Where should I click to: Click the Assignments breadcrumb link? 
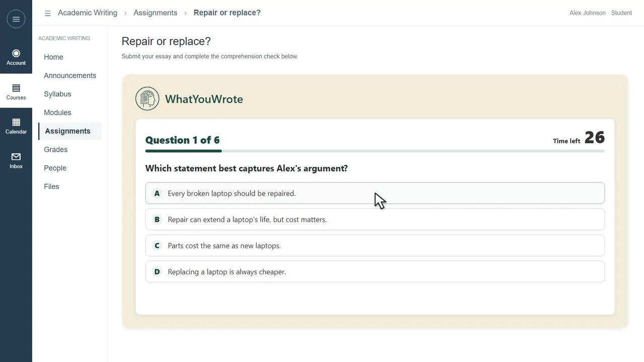(x=155, y=13)
